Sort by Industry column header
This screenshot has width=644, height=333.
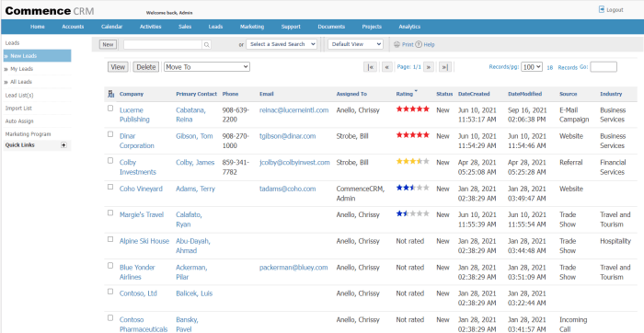click(611, 94)
